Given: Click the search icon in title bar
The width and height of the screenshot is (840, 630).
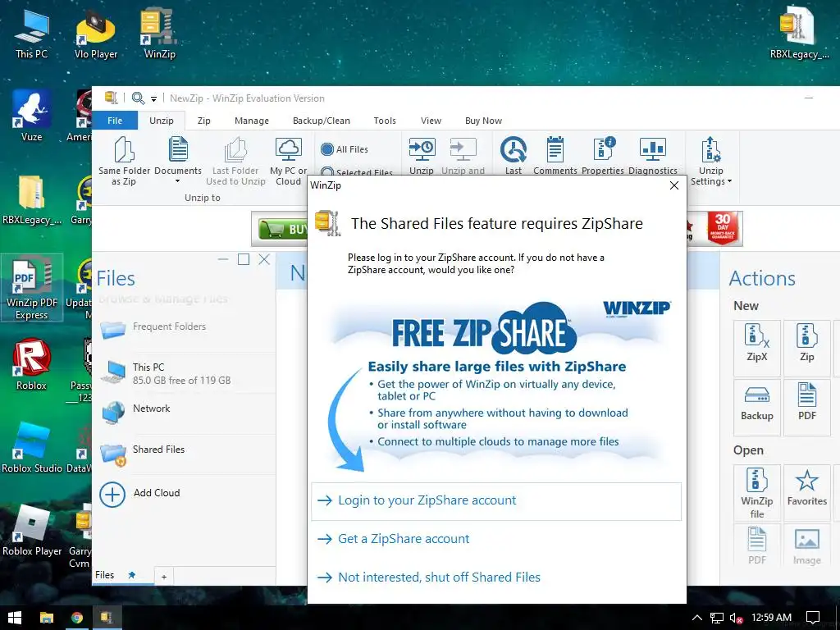Looking at the screenshot, I should (x=138, y=98).
